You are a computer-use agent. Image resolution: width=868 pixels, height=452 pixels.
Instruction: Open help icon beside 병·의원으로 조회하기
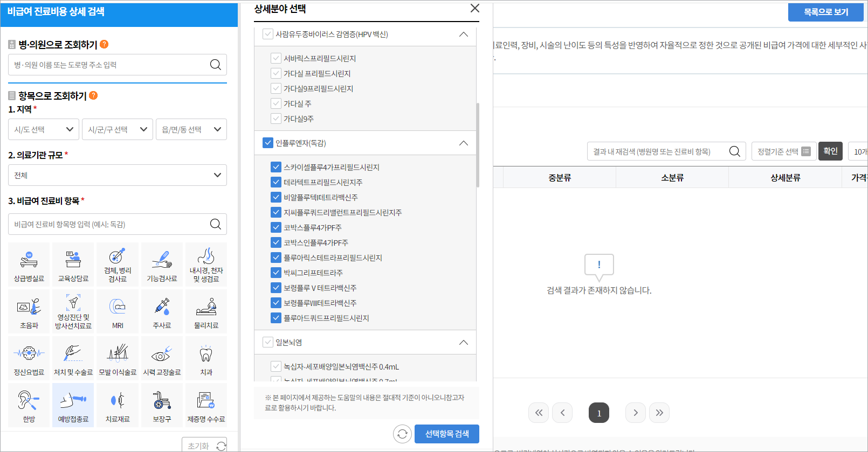[104, 44]
